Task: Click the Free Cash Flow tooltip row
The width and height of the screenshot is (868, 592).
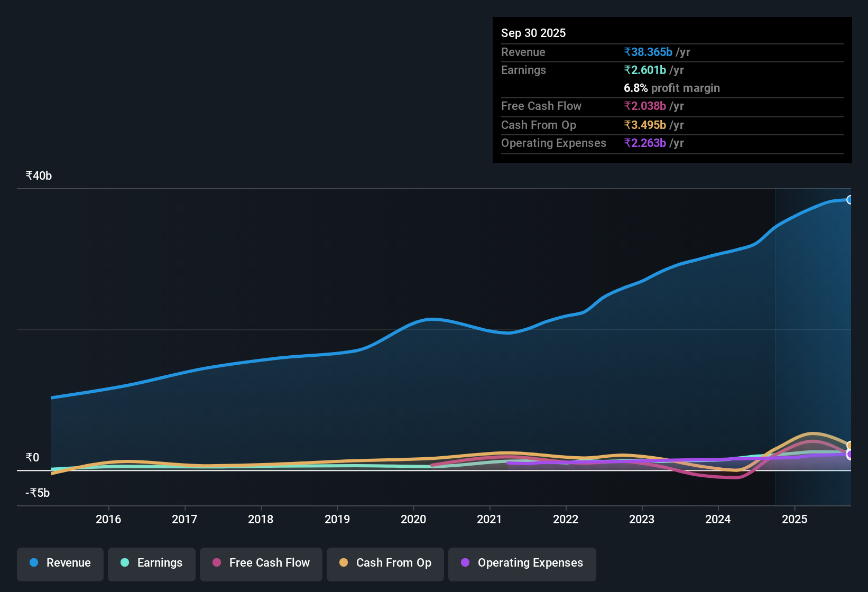Action: [x=541, y=106]
